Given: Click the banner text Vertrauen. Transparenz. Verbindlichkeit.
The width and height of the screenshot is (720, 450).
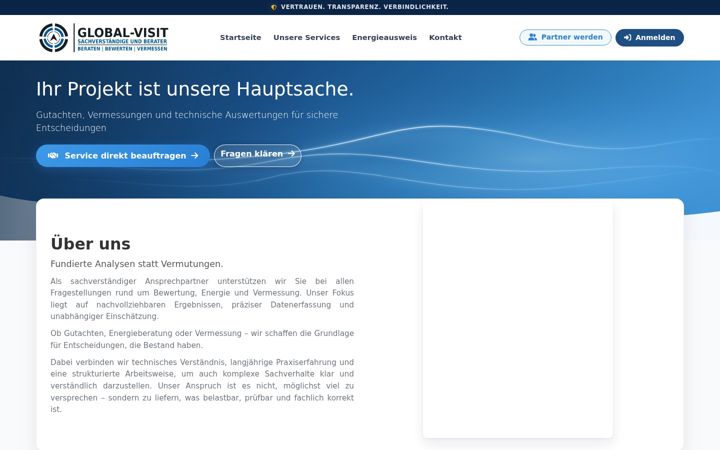Looking at the screenshot, I should 365,7.
